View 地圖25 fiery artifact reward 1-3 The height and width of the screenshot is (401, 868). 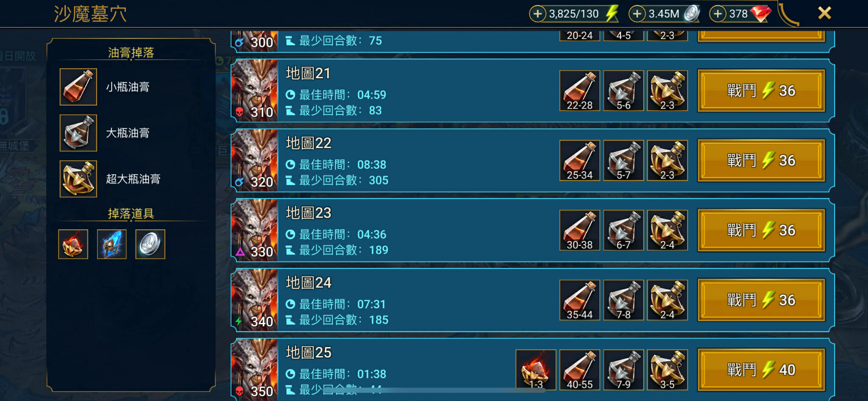tap(536, 370)
